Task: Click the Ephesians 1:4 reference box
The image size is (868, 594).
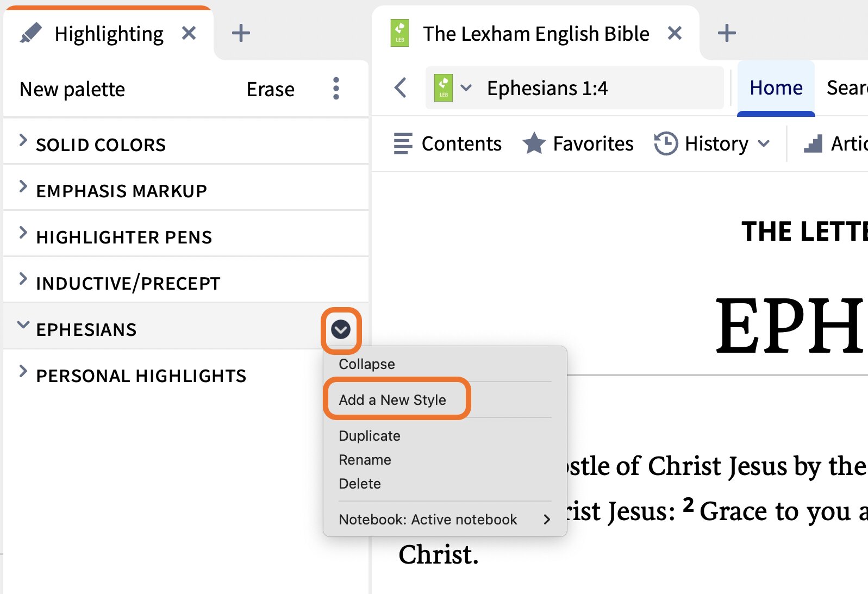Action: [574, 87]
